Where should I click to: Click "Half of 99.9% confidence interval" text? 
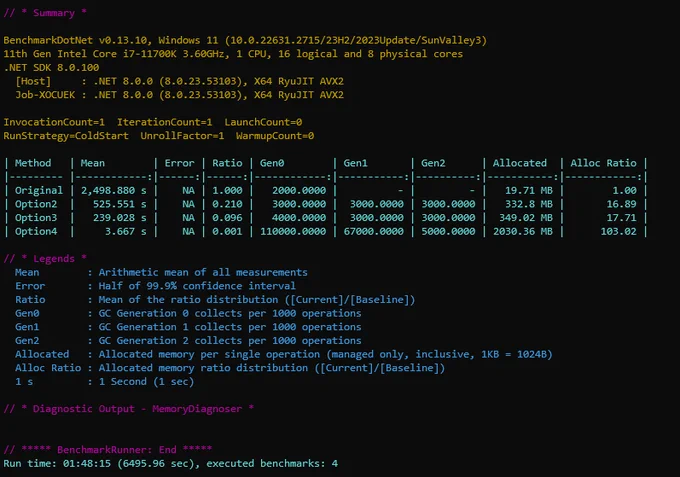click(197, 286)
